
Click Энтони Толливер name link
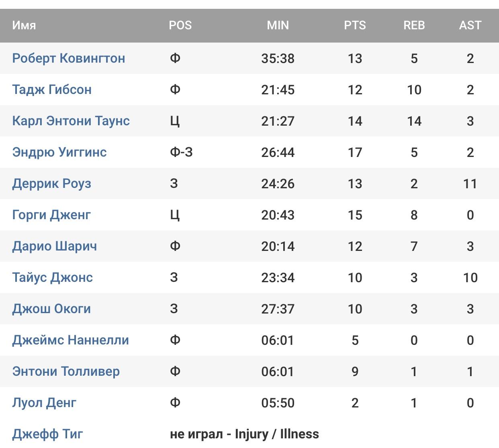(x=66, y=371)
